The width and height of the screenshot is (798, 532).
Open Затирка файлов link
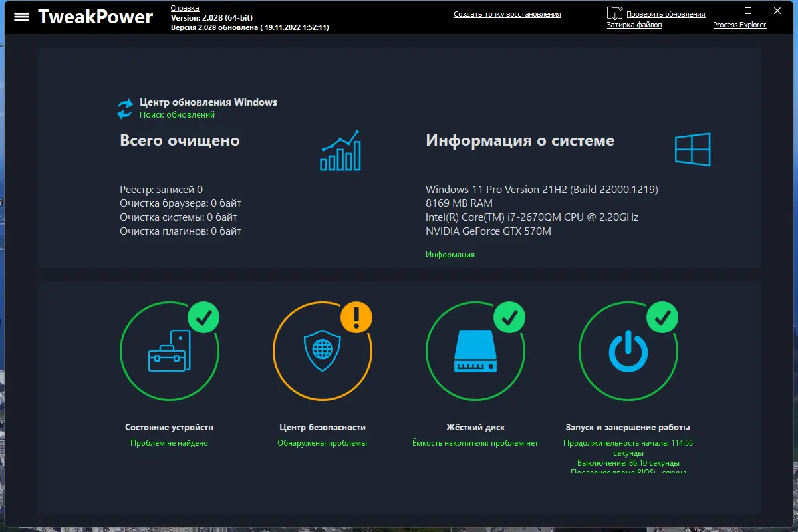634,25
